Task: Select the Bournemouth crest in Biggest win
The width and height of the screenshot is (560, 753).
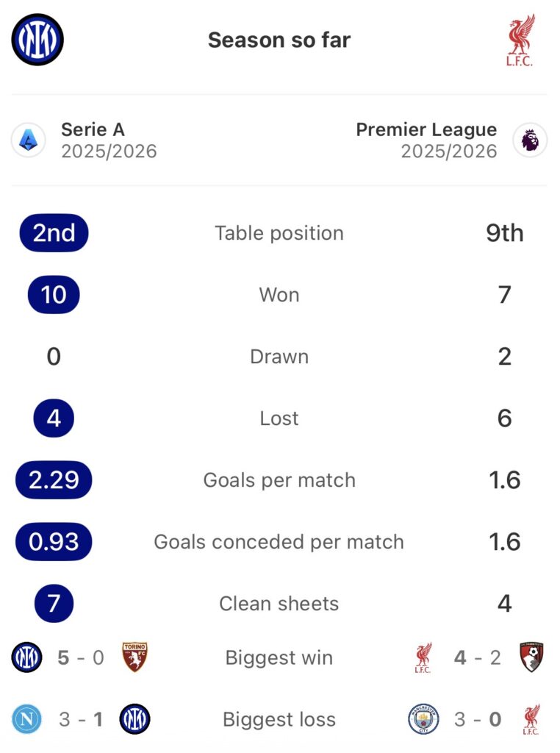Action: tap(531, 657)
